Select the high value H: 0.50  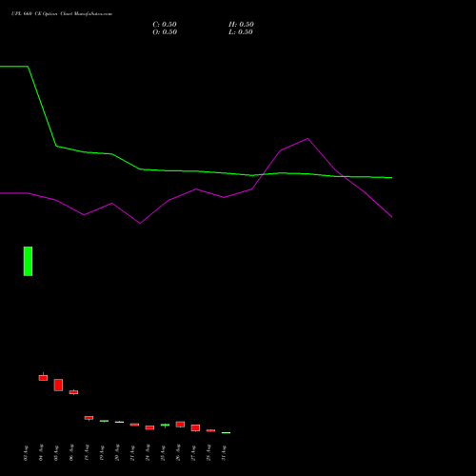tap(241, 25)
